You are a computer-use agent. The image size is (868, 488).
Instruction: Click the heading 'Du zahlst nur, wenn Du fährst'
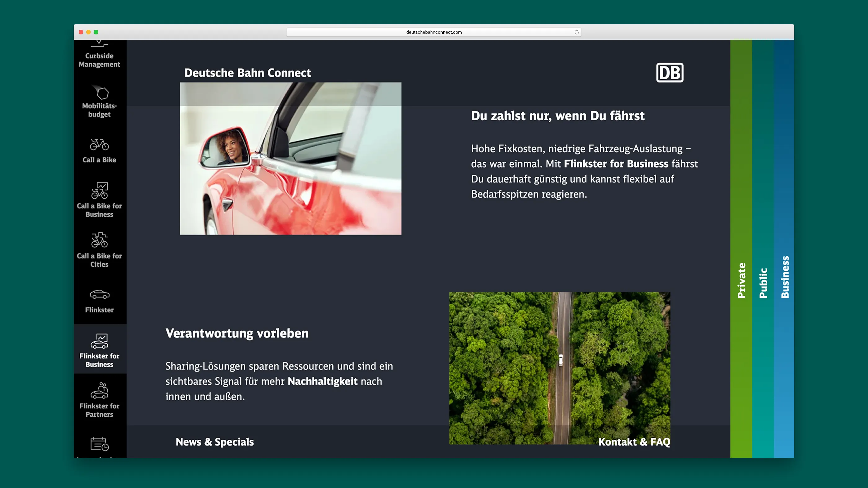pos(558,116)
